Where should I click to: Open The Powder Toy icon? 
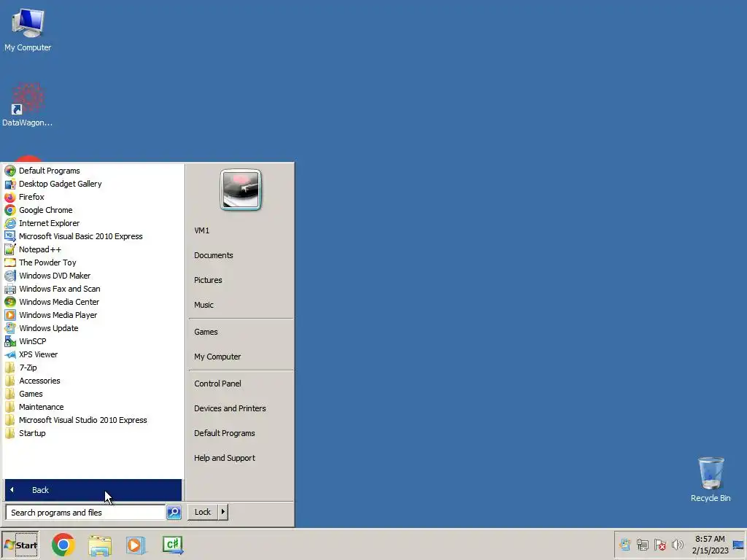[x=10, y=262]
